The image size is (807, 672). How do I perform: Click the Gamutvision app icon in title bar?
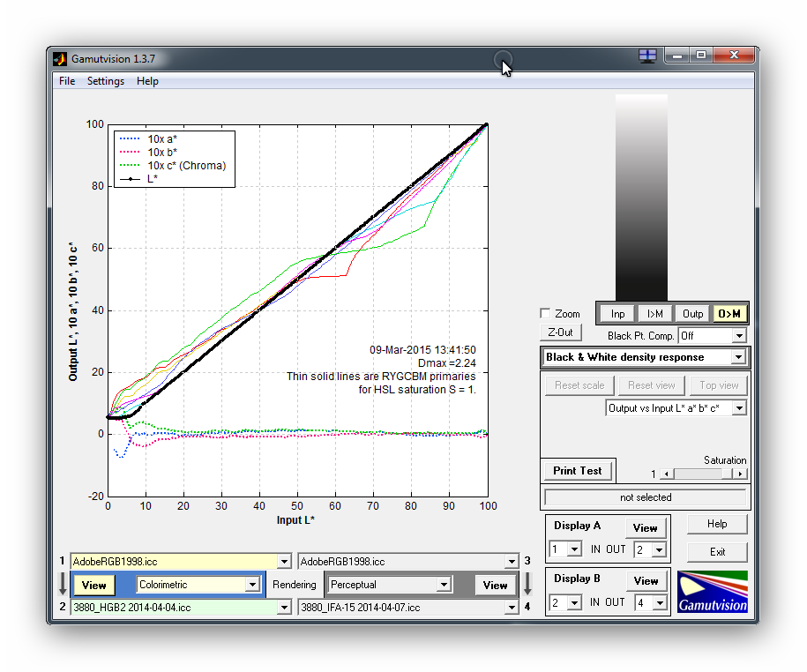pyautogui.click(x=60, y=59)
